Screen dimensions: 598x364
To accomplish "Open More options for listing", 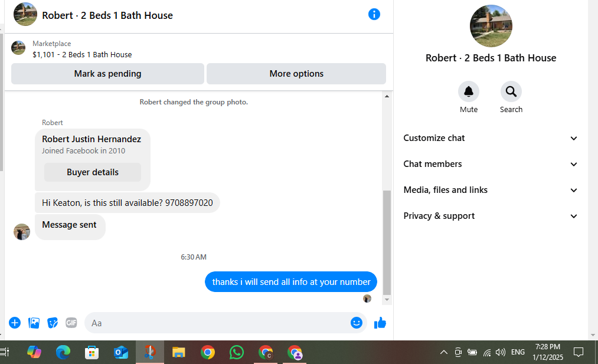I will pos(296,74).
